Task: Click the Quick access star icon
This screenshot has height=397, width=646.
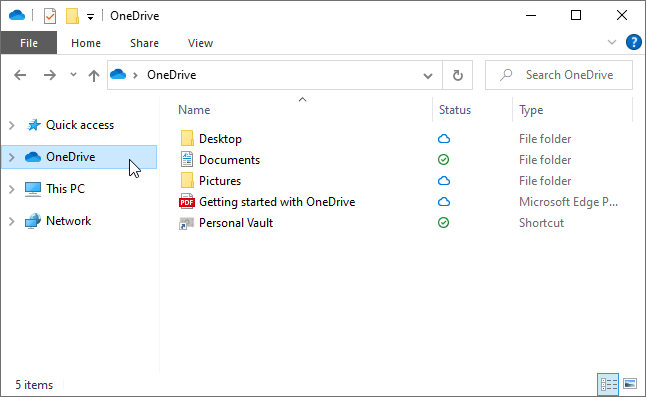Action: [34, 125]
